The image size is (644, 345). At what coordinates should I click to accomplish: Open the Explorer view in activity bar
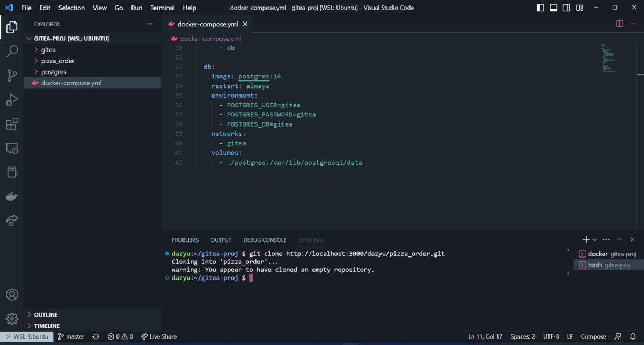coord(12,27)
